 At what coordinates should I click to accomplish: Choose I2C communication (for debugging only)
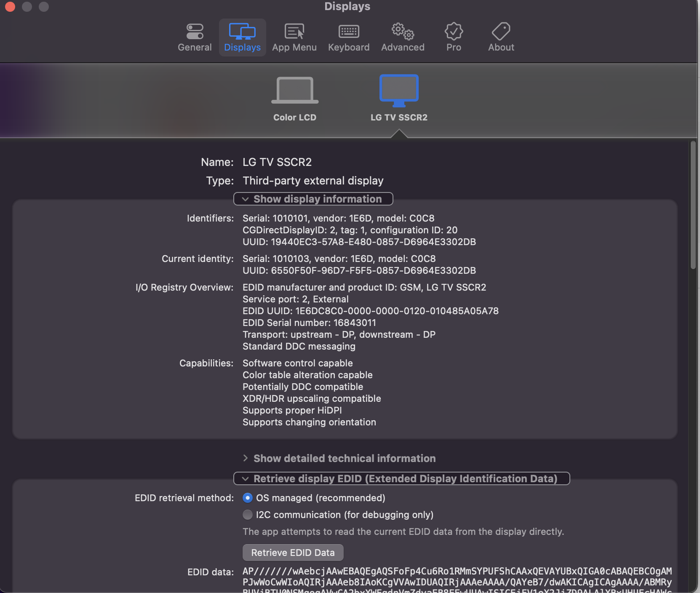click(x=248, y=515)
